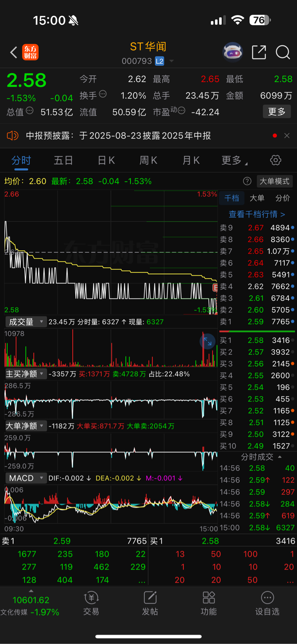The image size is (297, 644).
Task: Tap the bottom 买1 2.58 3416 summary
Action: (223, 541)
